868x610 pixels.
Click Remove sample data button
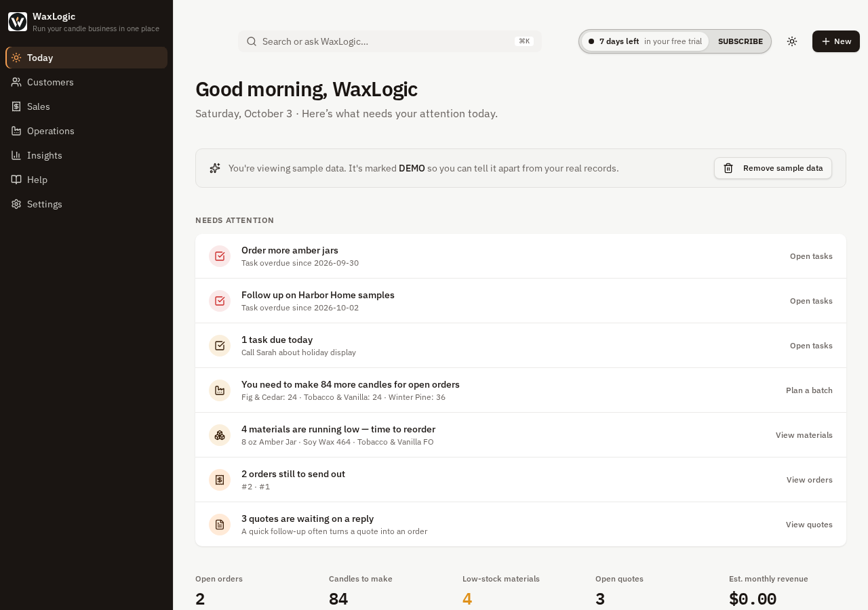(x=773, y=168)
